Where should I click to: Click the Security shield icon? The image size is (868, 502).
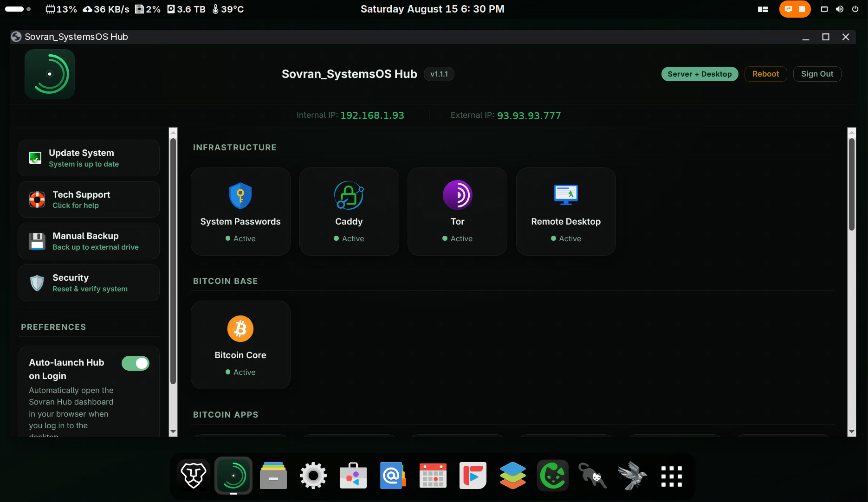click(x=37, y=283)
